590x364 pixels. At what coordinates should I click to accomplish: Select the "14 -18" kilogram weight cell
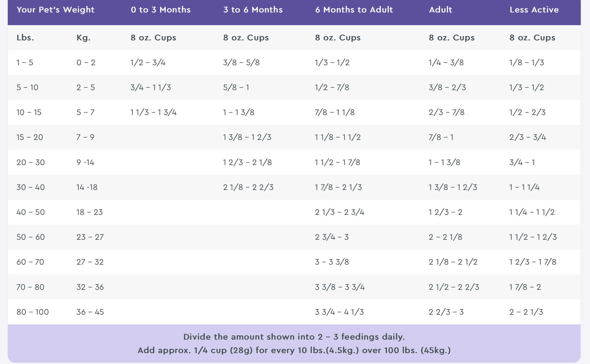[87, 187]
